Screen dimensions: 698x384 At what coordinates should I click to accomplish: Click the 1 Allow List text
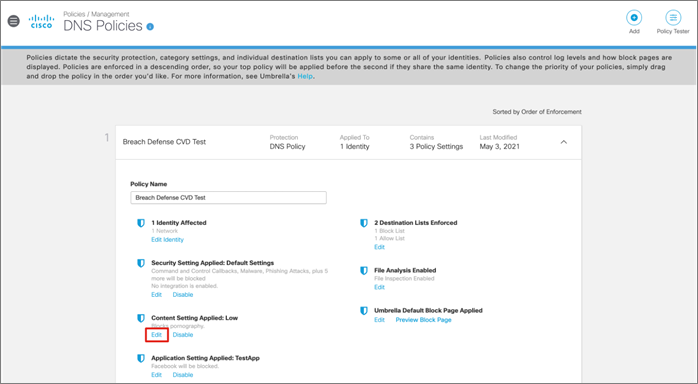[390, 238]
